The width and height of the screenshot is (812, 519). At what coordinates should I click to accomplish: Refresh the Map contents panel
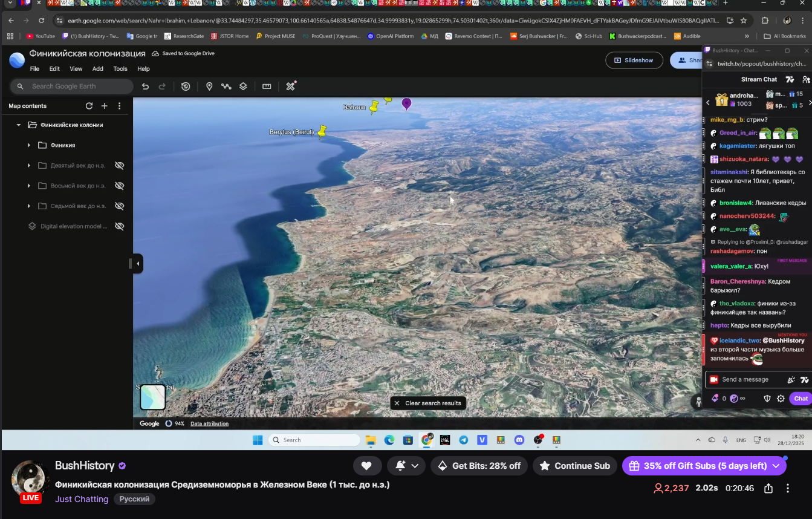click(89, 106)
